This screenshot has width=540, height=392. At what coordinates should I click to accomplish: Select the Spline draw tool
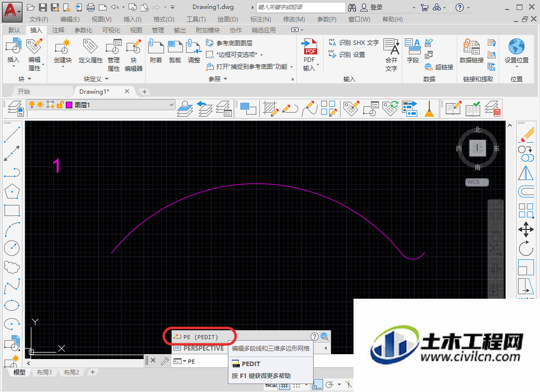11,286
